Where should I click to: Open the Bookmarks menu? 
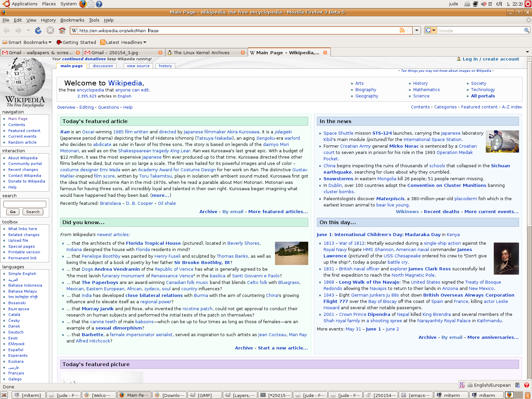click(x=72, y=20)
